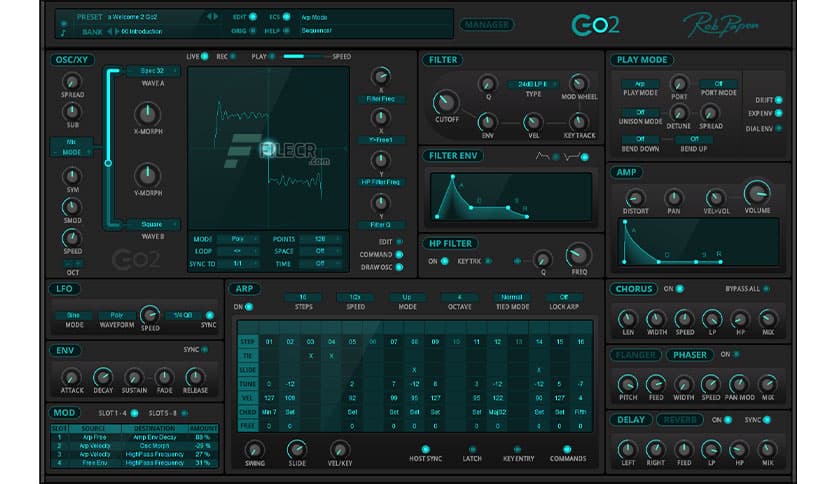The width and height of the screenshot is (836, 484).
Task: Click the SYM knob
Action: pos(71,176)
